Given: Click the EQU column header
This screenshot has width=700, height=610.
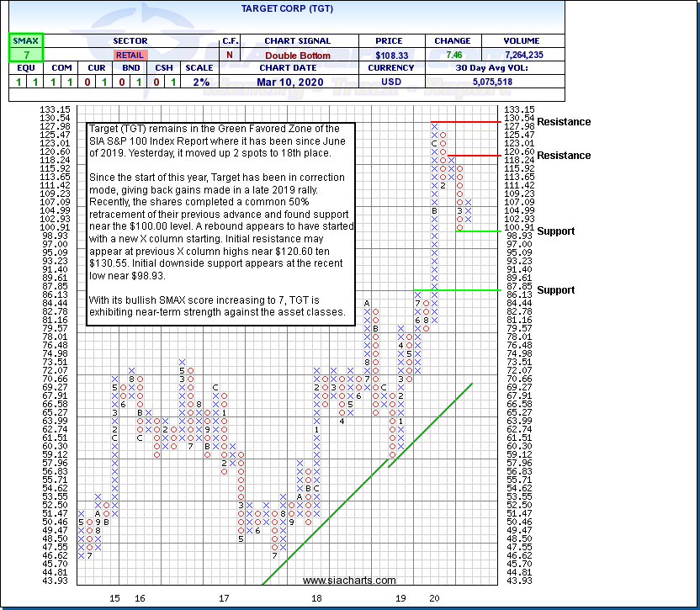Looking at the screenshot, I should tap(25, 69).
